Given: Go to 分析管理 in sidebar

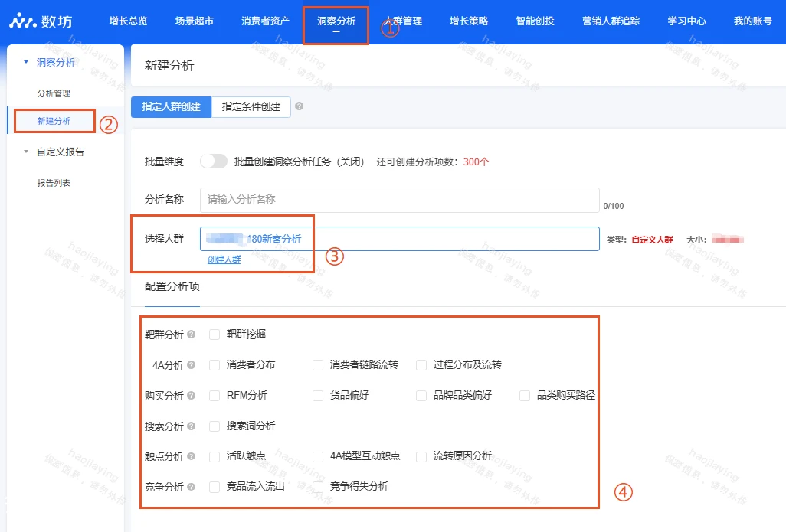Looking at the screenshot, I should click(54, 93).
